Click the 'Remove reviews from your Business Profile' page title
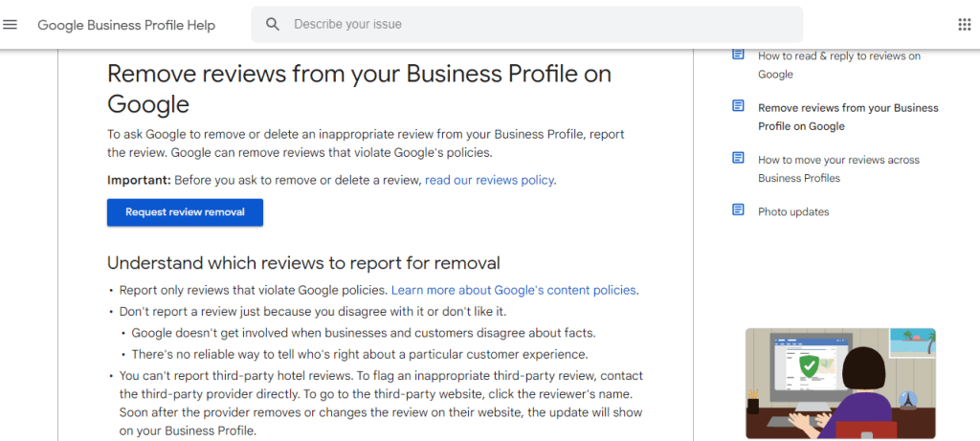Image resolution: width=980 pixels, height=441 pixels. point(360,89)
